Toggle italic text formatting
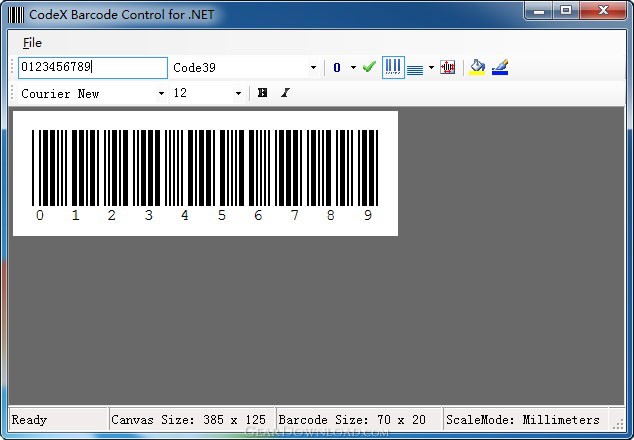634x440 pixels. click(x=285, y=93)
